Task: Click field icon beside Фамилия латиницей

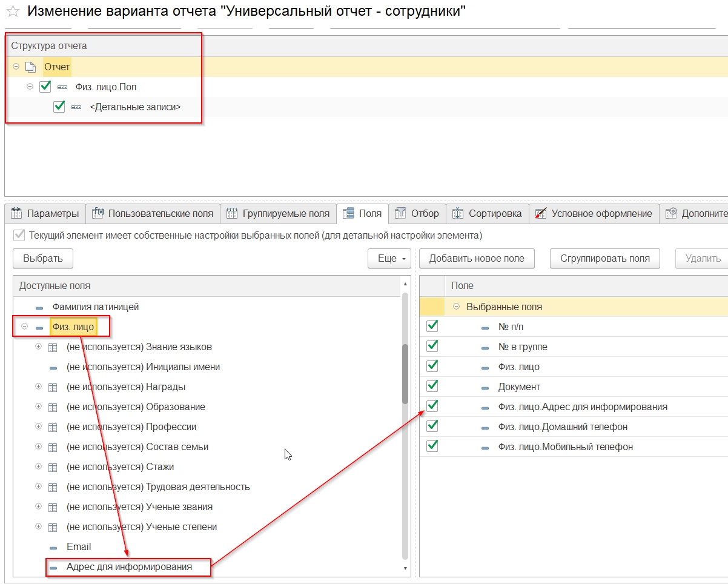Action: click(x=39, y=308)
